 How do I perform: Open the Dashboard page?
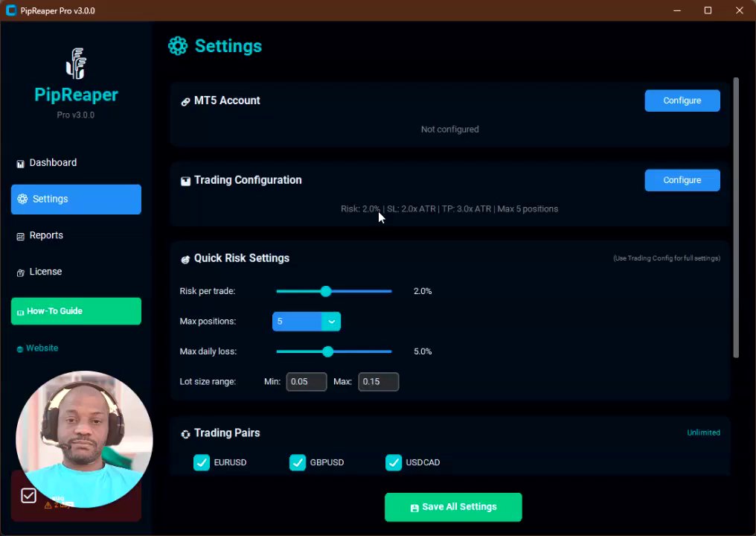coord(76,162)
